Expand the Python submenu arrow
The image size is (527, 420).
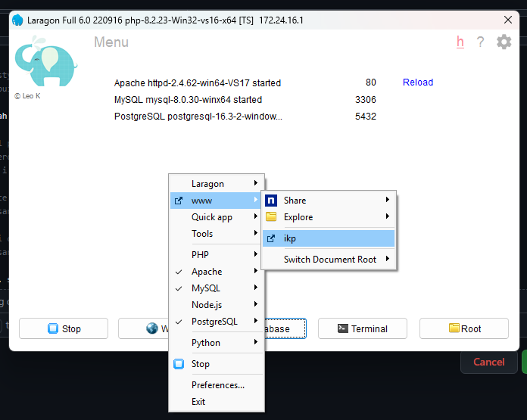tap(256, 342)
